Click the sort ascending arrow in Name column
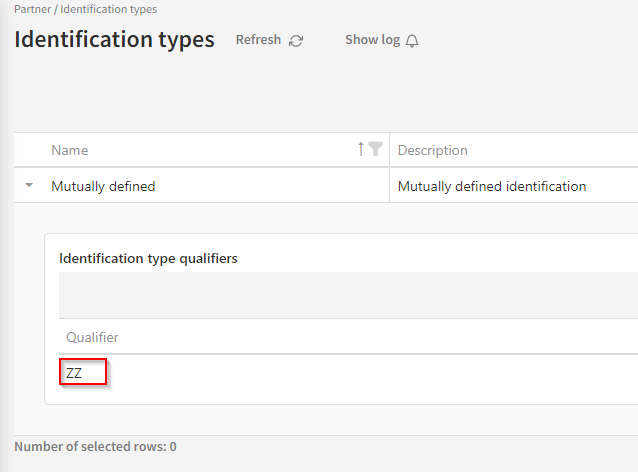 point(361,149)
